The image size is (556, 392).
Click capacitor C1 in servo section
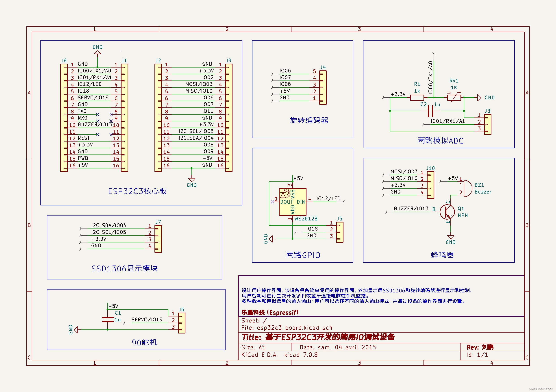coord(108,320)
